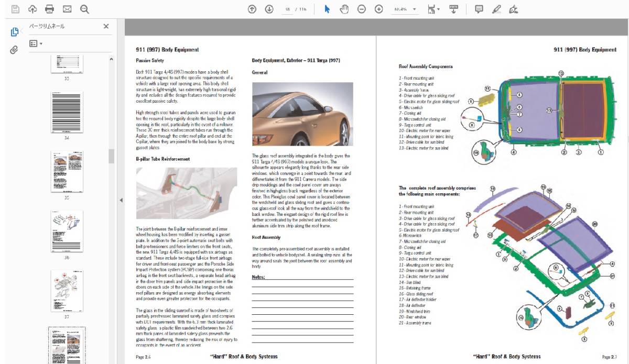Click the 'Roof Assembly' heading in the document
The image size is (629, 364).
[x=266, y=237]
